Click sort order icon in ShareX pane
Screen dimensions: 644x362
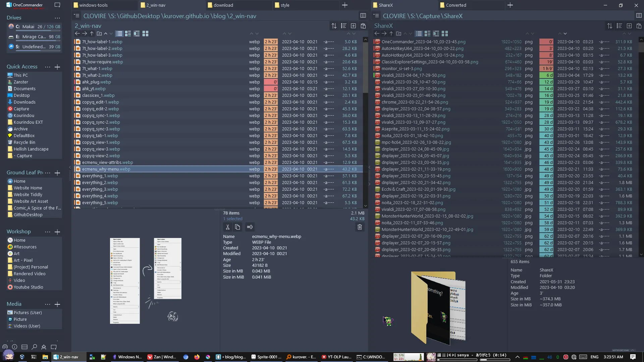(609, 26)
